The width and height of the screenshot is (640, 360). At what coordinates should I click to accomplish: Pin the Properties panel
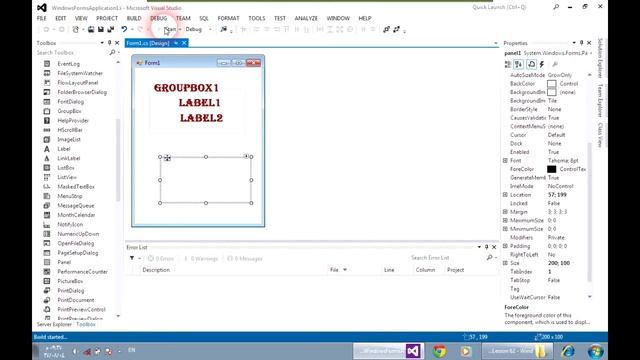click(582, 43)
